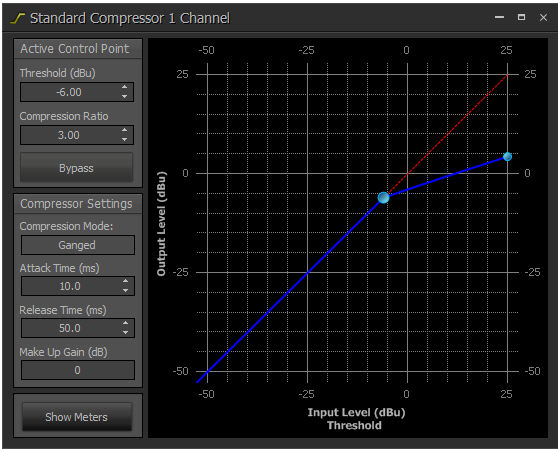Screen dimensions: 558x451
Task: Click Show Meters button
Action: 77,417
